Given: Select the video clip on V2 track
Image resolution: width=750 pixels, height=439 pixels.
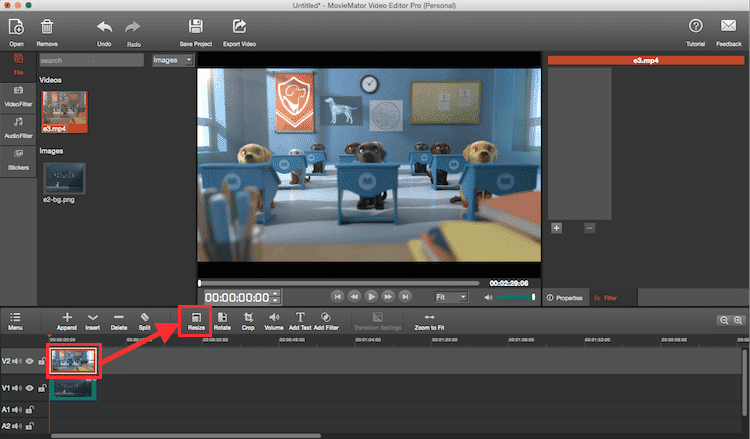Looking at the screenshot, I should [x=73, y=361].
